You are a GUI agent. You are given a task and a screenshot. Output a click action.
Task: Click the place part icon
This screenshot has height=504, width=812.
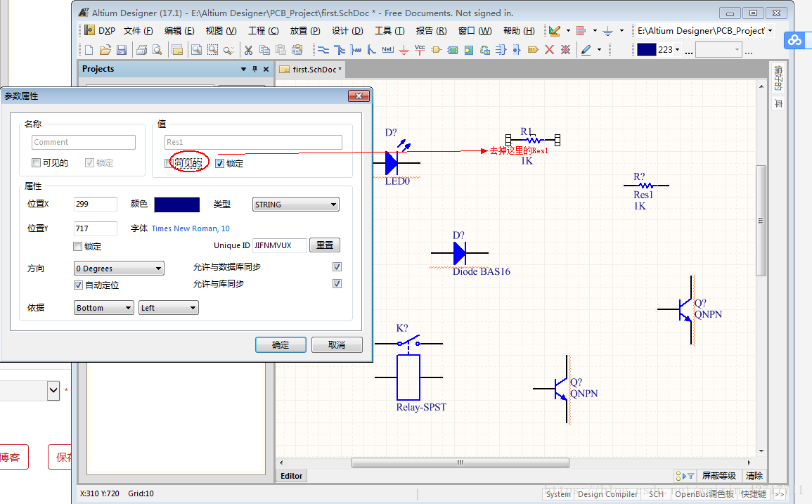436,50
